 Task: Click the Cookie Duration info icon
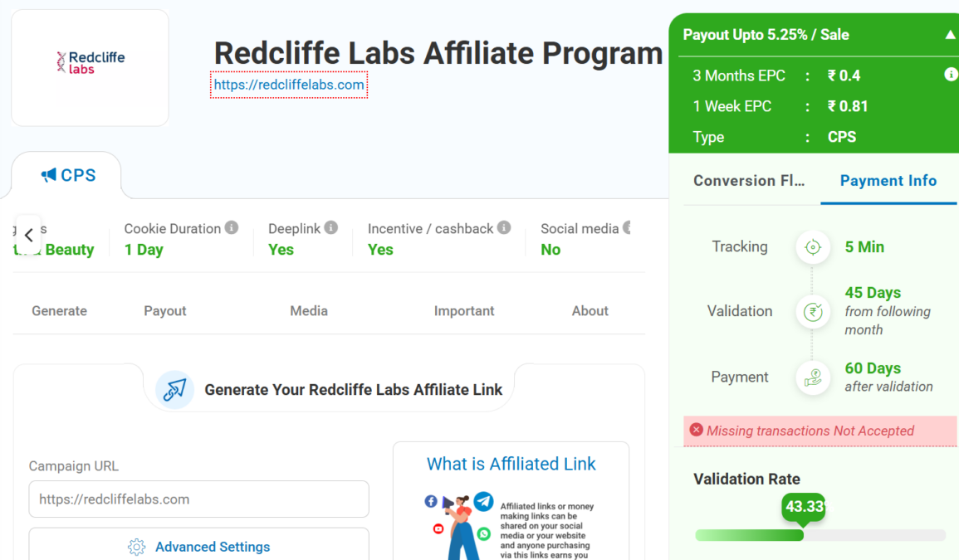pyautogui.click(x=232, y=227)
